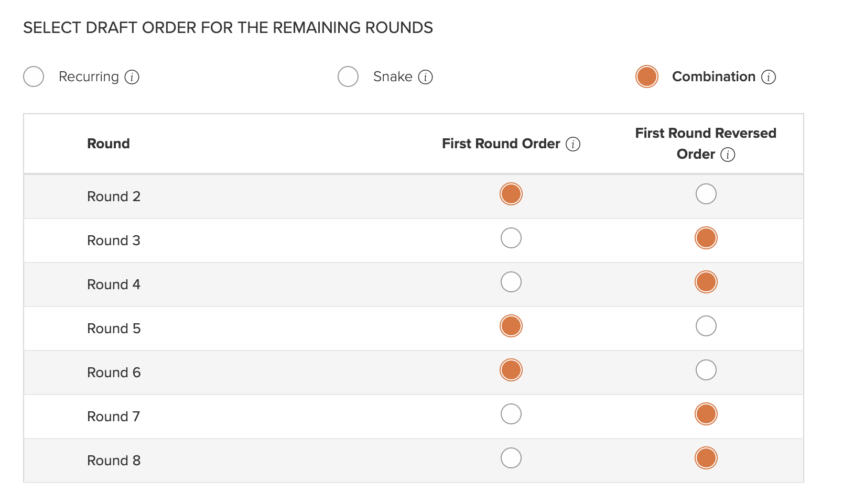Click the Round column header
843x504 pixels.
pyautogui.click(x=109, y=144)
